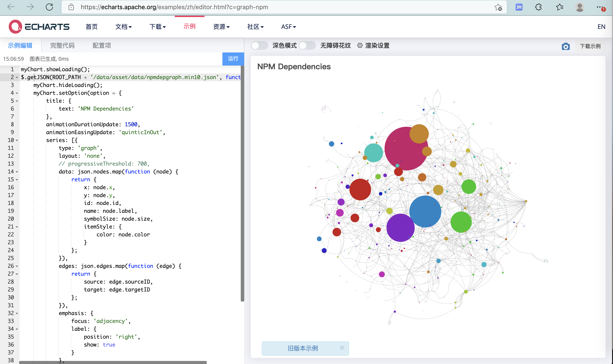Reload the page with refresh icon
The height and width of the screenshot is (364, 613).
point(49,7)
